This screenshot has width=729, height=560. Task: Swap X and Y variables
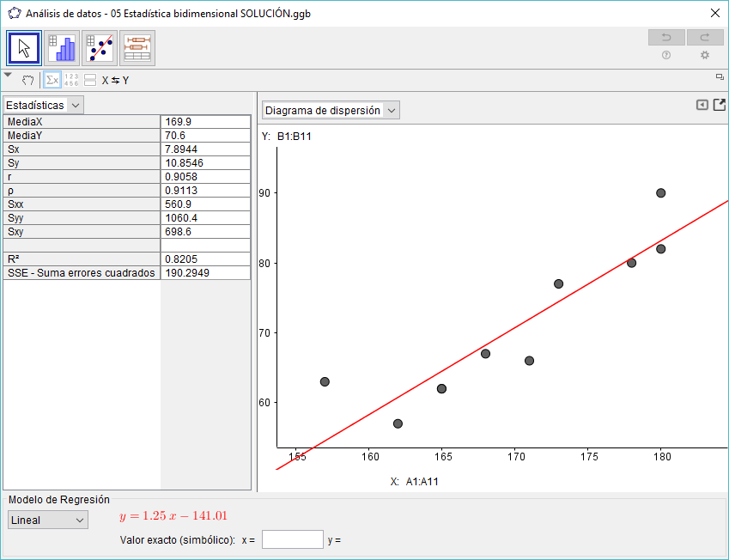point(115,80)
